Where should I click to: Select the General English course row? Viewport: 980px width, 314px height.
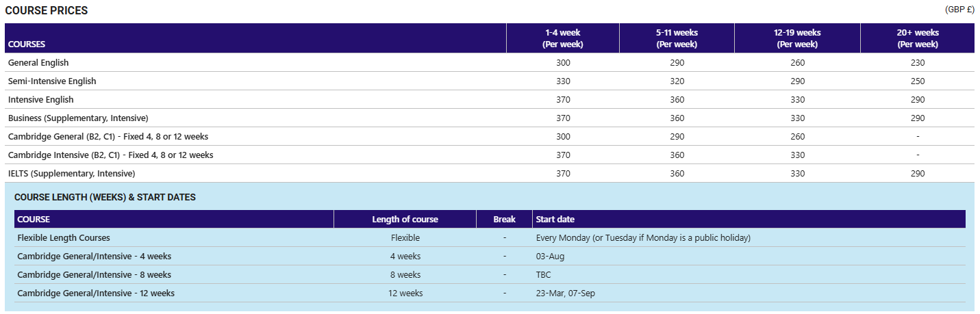[38, 63]
